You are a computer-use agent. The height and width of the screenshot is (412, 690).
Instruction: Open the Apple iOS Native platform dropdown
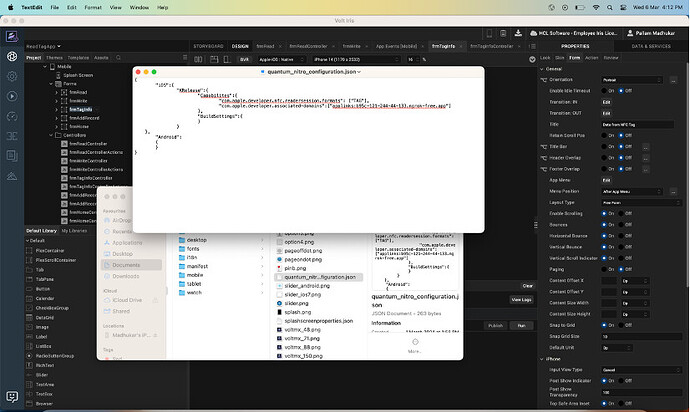pyautogui.click(x=281, y=59)
